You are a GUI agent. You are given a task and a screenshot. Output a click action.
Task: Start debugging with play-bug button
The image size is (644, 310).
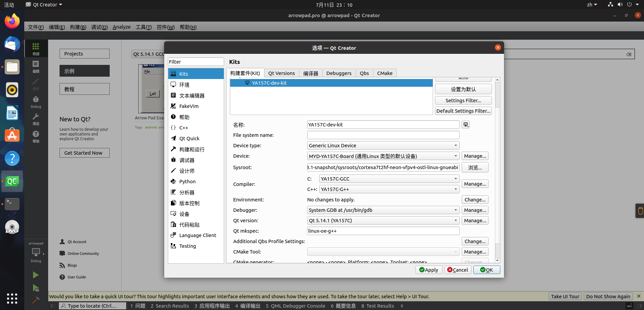(x=36, y=288)
